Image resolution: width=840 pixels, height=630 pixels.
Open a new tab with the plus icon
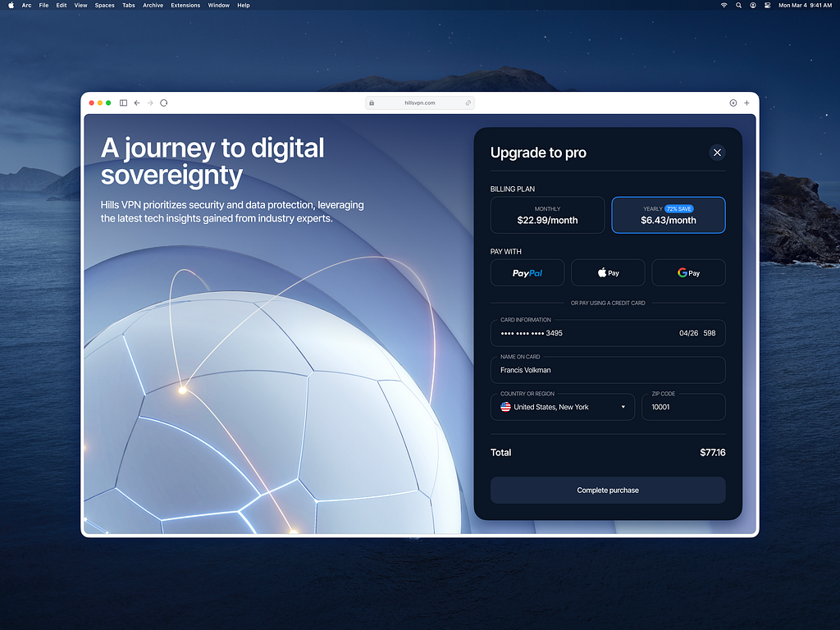click(746, 103)
